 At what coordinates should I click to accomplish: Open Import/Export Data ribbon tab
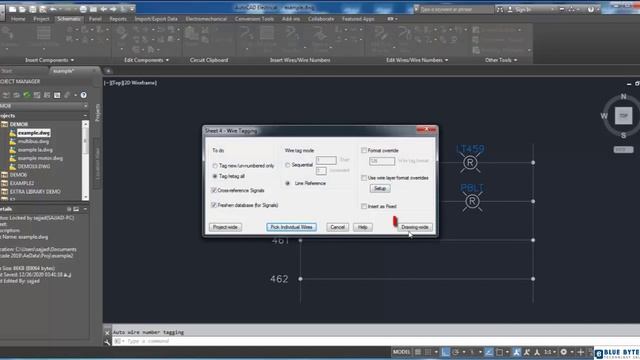click(x=156, y=19)
